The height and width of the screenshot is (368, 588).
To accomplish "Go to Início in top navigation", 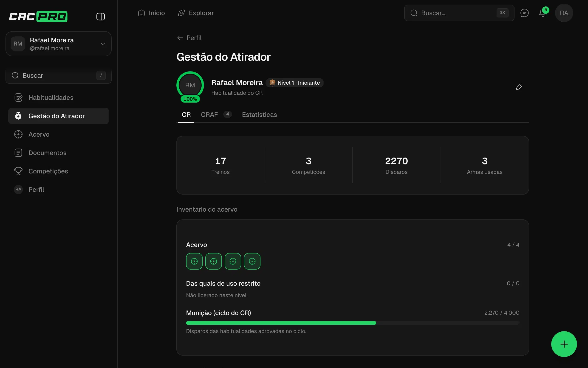I will (x=151, y=13).
